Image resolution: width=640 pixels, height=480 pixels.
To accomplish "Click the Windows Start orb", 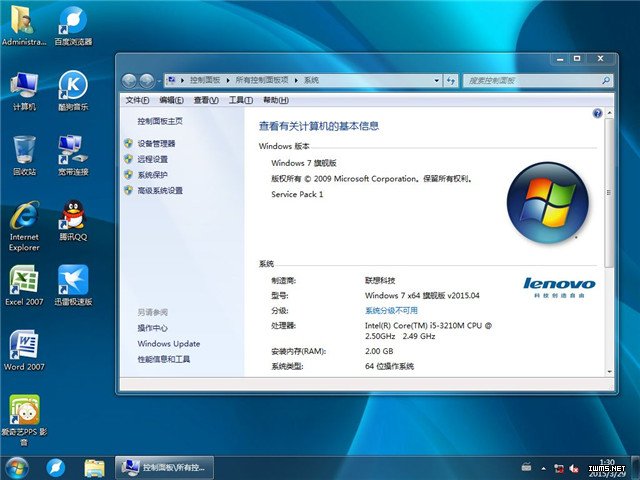I will [x=17, y=468].
